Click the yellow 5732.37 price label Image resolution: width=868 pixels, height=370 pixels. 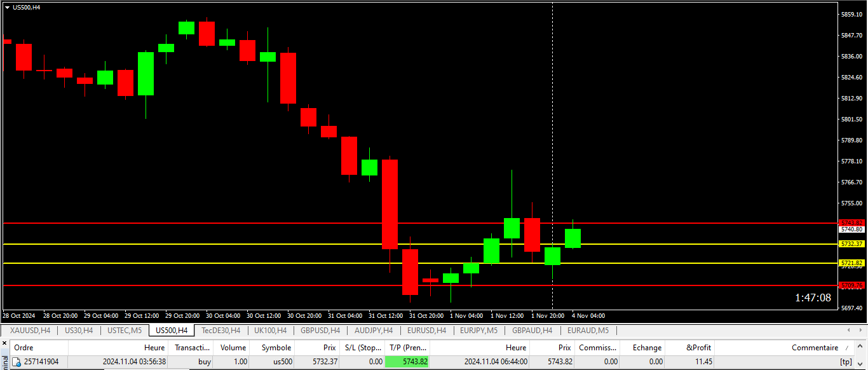coord(851,244)
